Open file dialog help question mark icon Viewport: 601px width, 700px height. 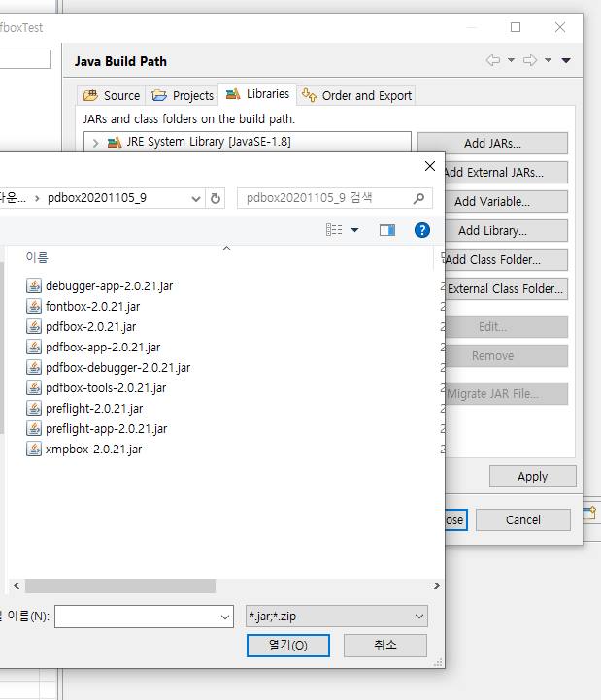[422, 230]
